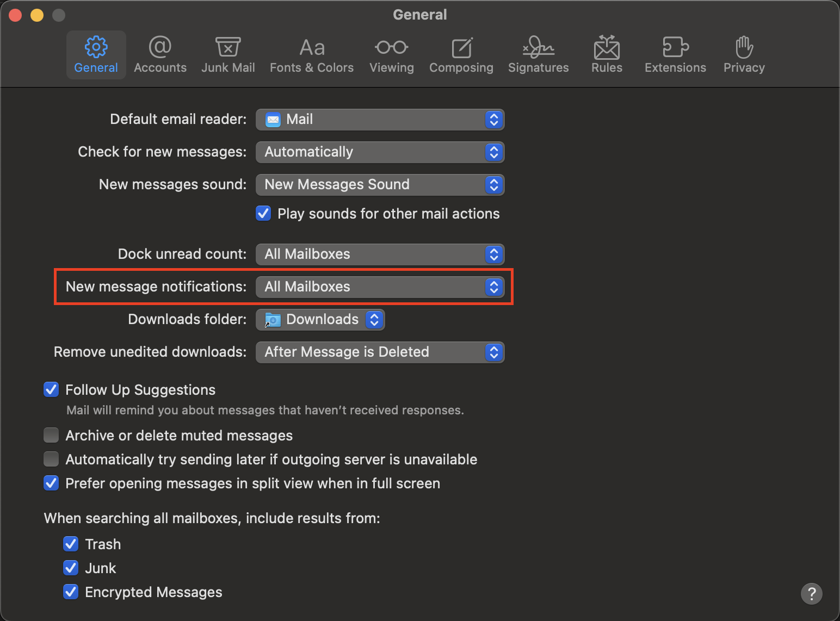Viewport: 840px width, 621px height.
Task: Open the Signatures preferences pane
Action: [538, 54]
